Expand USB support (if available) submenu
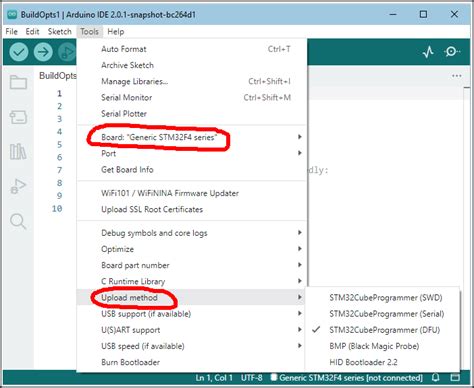Screen dimensions: 474x388 [192, 314]
